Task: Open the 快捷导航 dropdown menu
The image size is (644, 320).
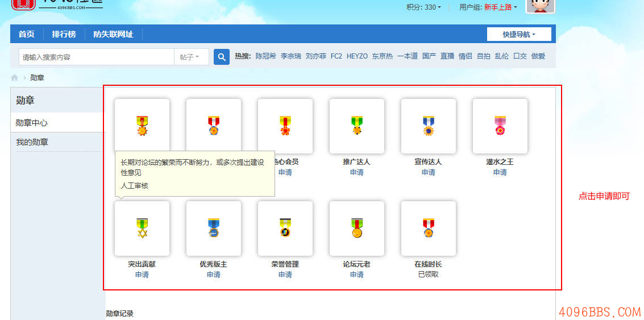Action: [x=519, y=35]
